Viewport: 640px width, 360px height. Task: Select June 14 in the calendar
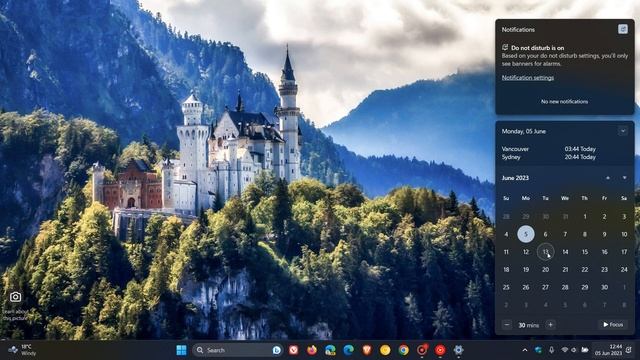point(565,252)
